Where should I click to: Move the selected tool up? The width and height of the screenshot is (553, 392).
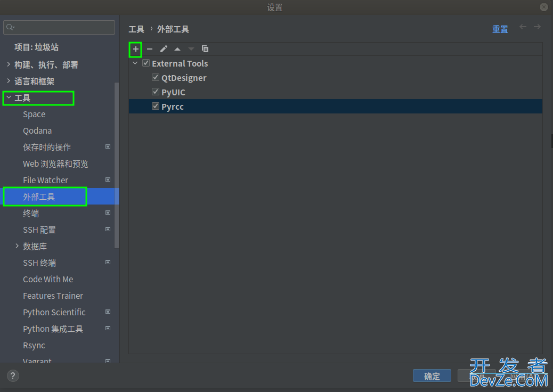pos(177,50)
